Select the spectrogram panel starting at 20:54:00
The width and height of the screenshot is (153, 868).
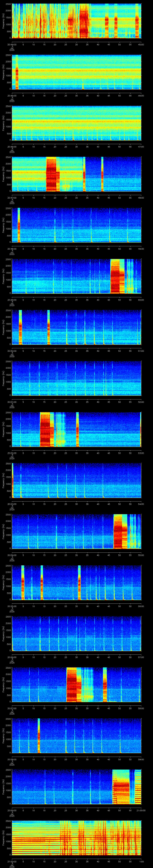77,531
